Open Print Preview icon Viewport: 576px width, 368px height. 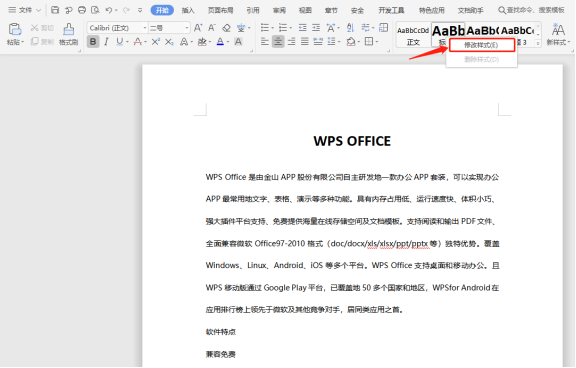tap(95, 10)
